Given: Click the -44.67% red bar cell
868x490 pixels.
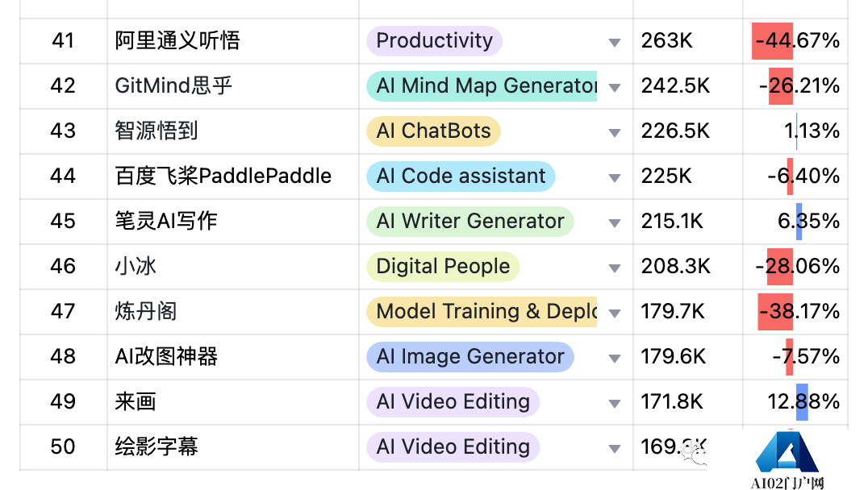Looking at the screenshot, I should 795,41.
